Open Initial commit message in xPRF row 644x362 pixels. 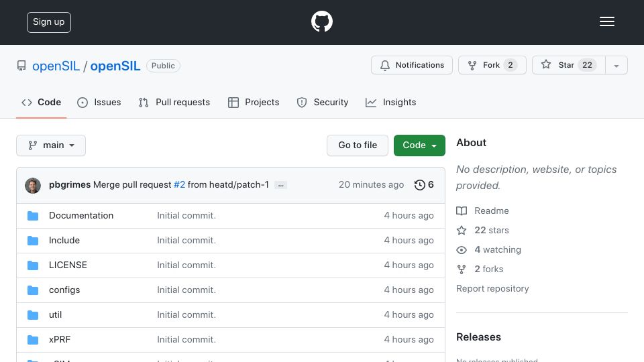click(186, 339)
